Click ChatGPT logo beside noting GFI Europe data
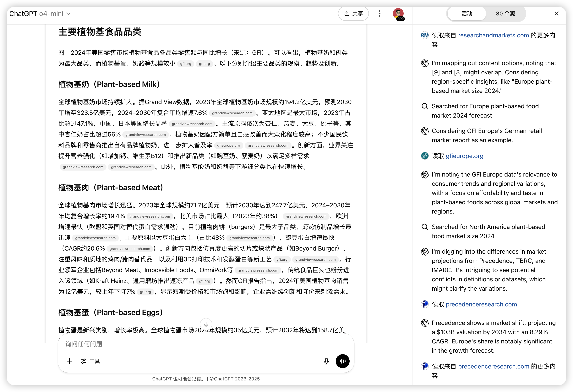 tap(425, 175)
